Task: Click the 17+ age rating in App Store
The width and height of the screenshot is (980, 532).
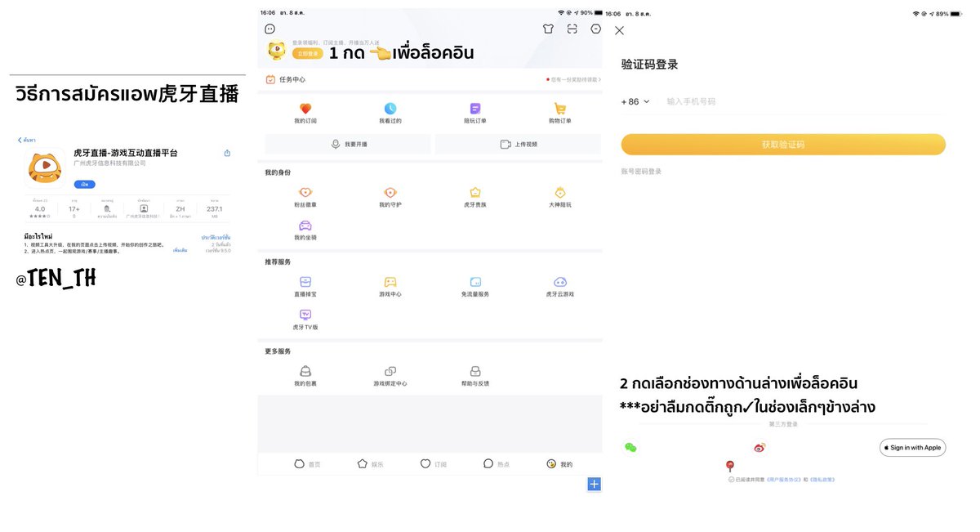Action: (73, 211)
